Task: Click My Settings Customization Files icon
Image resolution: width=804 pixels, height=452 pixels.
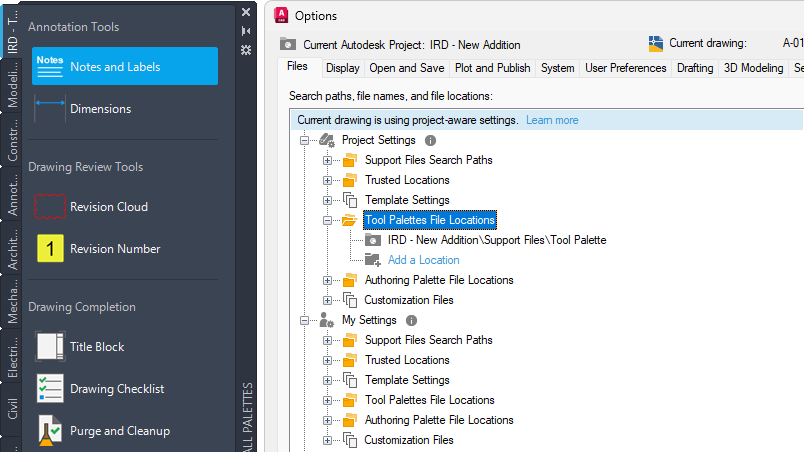Action: [x=350, y=440]
